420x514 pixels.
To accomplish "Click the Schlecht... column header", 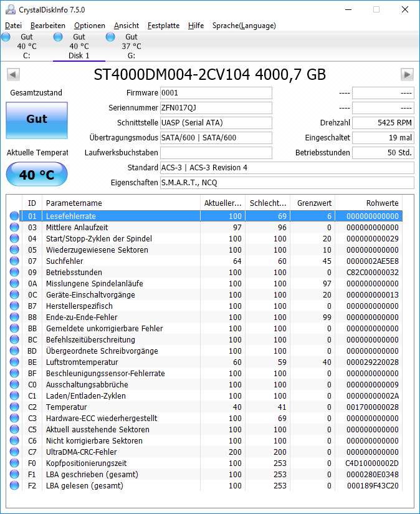I will pyautogui.click(x=267, y=203).
